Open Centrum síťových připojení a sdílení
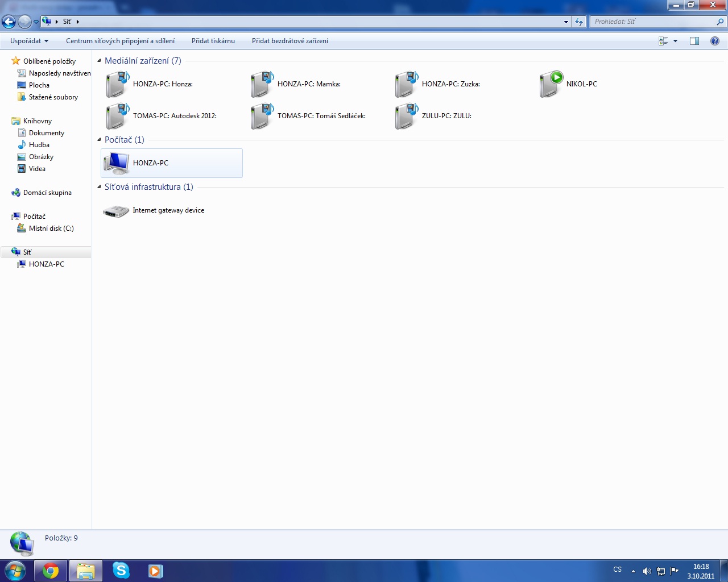728x582 pixels. pos(121,41)
